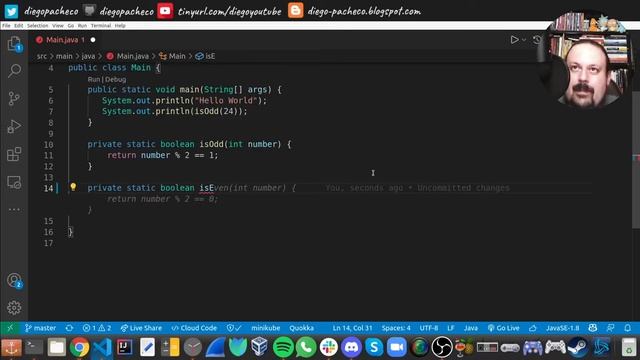Screen dimensions: 640x360
Task: Open notifications bell in status bar
Action: coord(627,328)
